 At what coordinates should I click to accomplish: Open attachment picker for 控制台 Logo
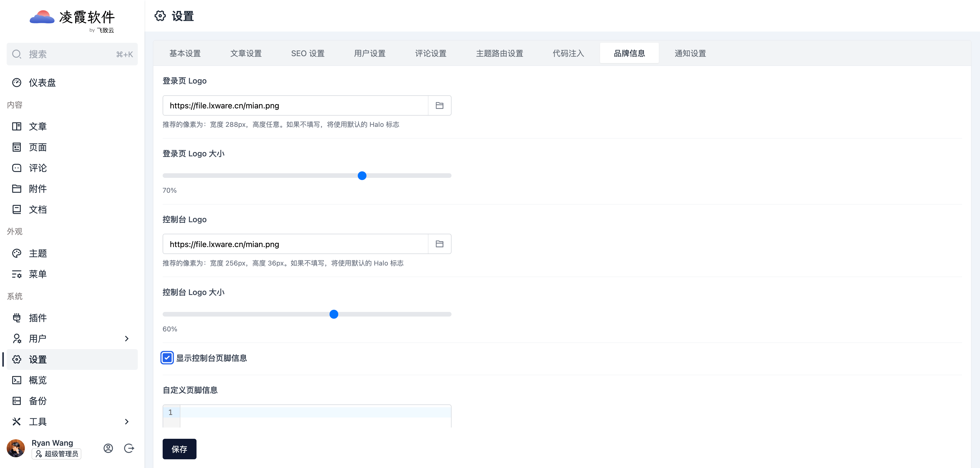439,244
